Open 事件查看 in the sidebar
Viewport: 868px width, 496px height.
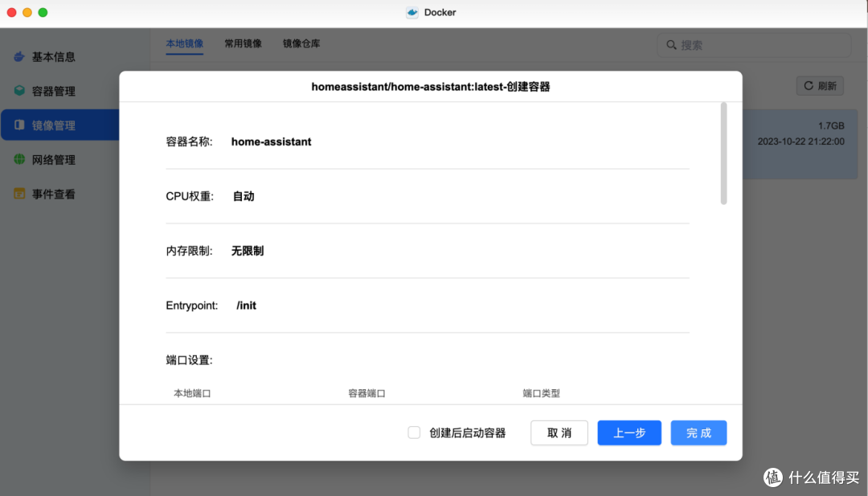[53, 194]
